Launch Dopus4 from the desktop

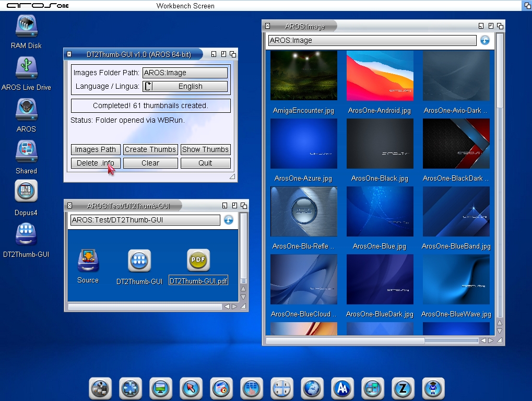click(26, 191)
